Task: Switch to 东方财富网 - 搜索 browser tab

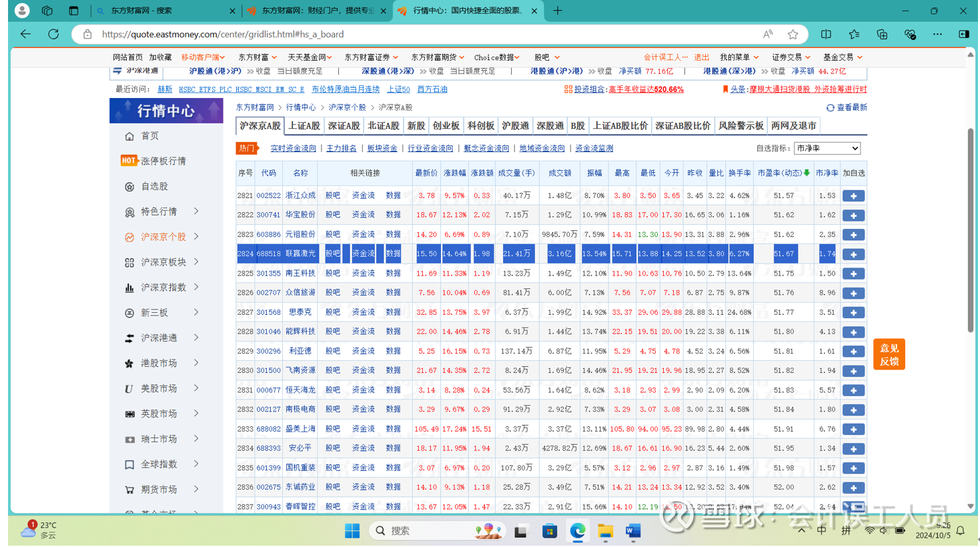Action: (165, 11)
